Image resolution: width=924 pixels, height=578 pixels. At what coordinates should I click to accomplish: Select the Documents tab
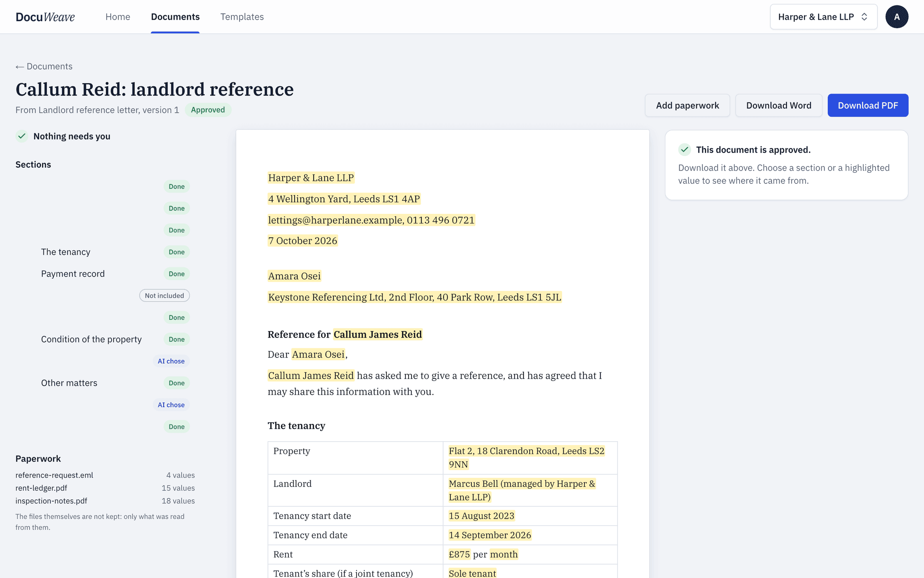[x=175, y=17]
